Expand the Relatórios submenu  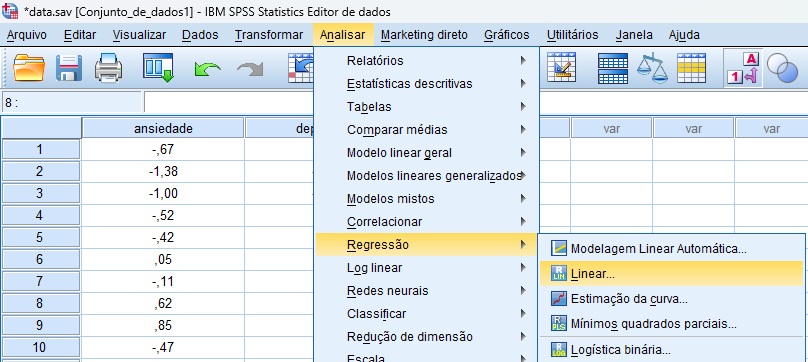click(426, 61)
